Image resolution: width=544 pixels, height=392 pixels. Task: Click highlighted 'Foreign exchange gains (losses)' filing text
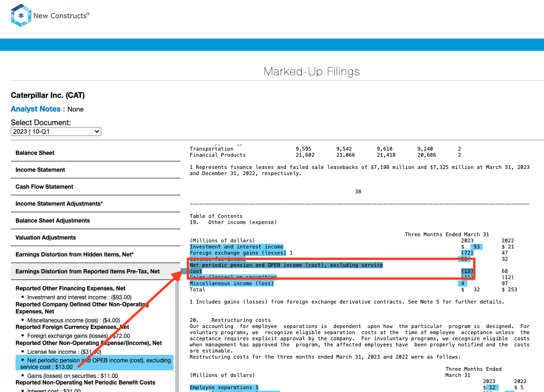pos(238,253)
